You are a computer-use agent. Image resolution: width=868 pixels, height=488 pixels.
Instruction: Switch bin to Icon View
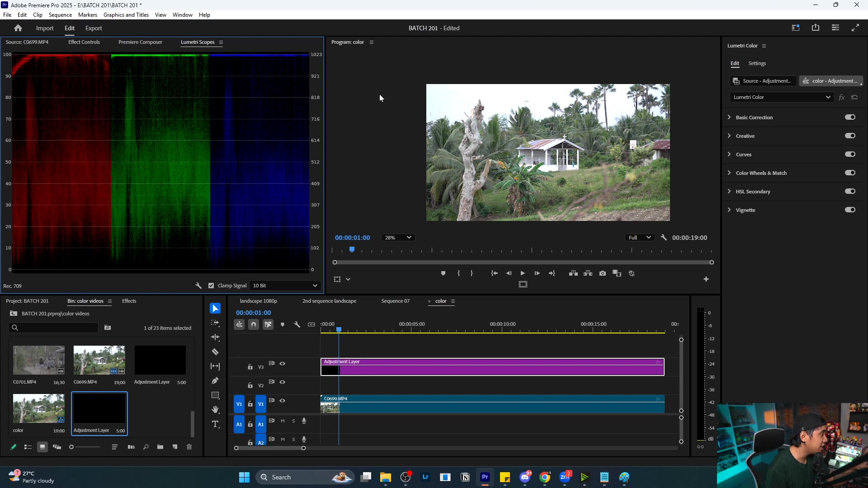[x=42, y=447]
